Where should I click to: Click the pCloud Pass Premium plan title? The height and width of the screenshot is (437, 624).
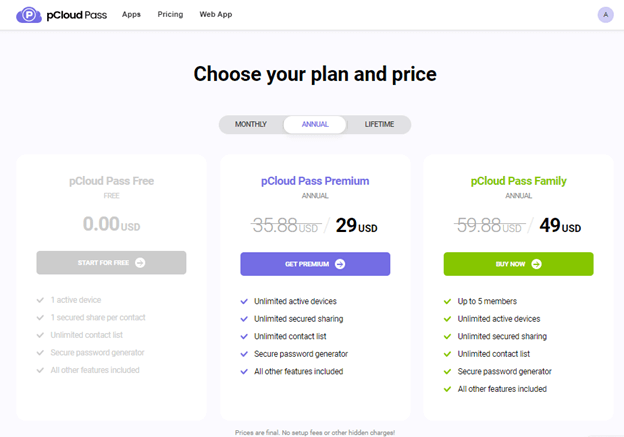click(315, 181)
